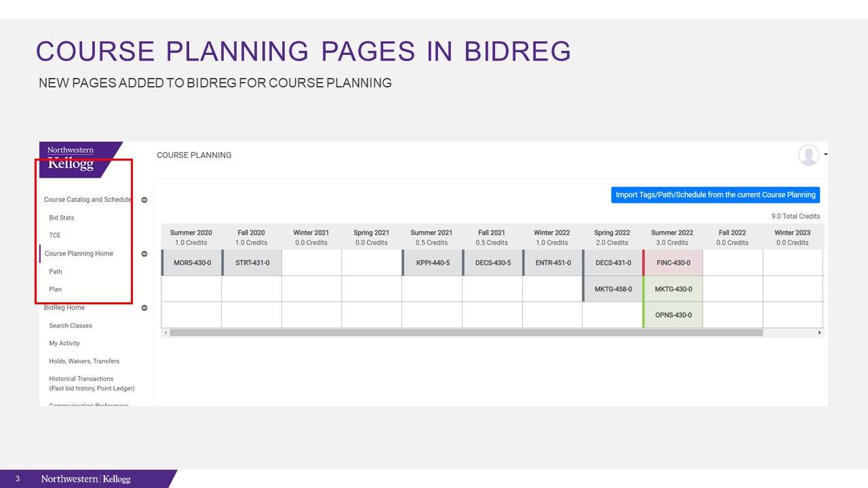Image resolution: width=868 pixels, height=488 pixels.
Task: Collapse the BidReg Home section
Action: [x=144, y=308]
